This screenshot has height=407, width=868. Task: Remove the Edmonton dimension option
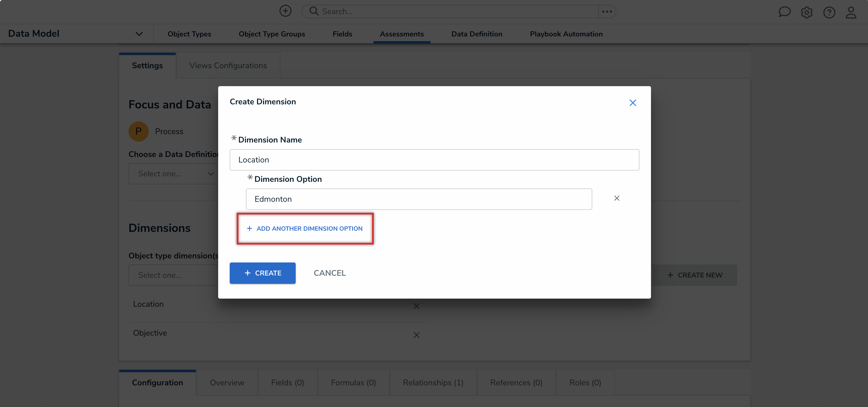(x=617, y=198)
